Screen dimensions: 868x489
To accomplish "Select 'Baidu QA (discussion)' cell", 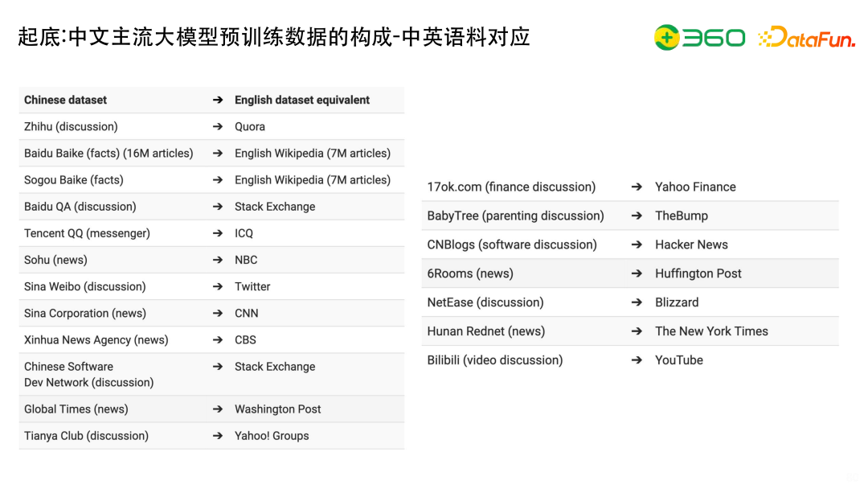I will [80, 207].
